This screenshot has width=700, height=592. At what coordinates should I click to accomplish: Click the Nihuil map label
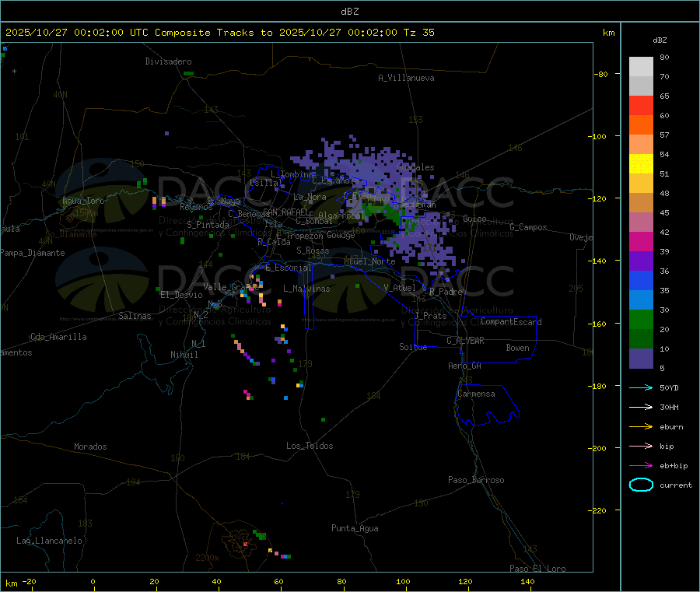[x=184, y=355]
